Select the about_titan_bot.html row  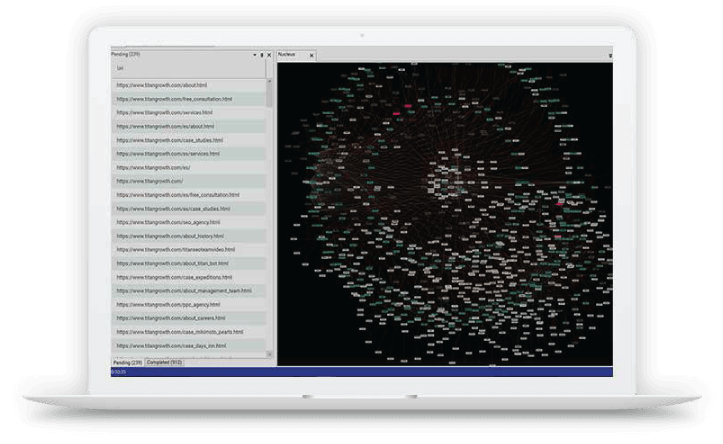click(188, 263)
